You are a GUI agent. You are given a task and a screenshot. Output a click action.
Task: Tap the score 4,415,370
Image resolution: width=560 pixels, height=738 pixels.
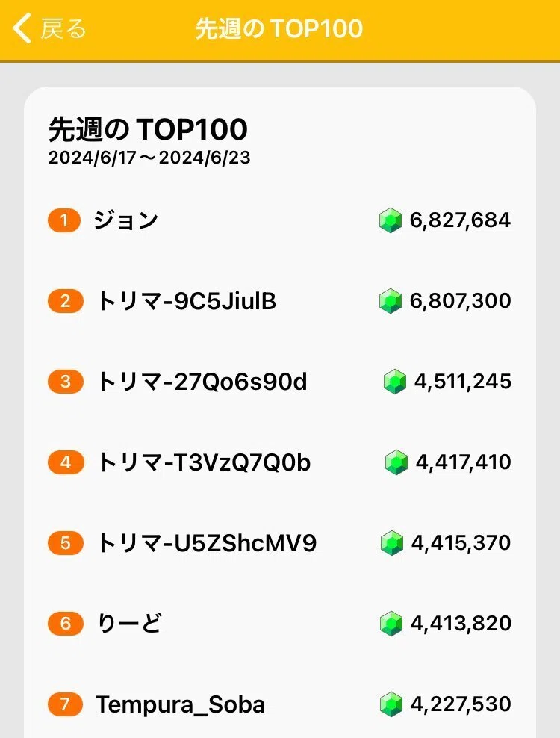(x=461, y=543)
